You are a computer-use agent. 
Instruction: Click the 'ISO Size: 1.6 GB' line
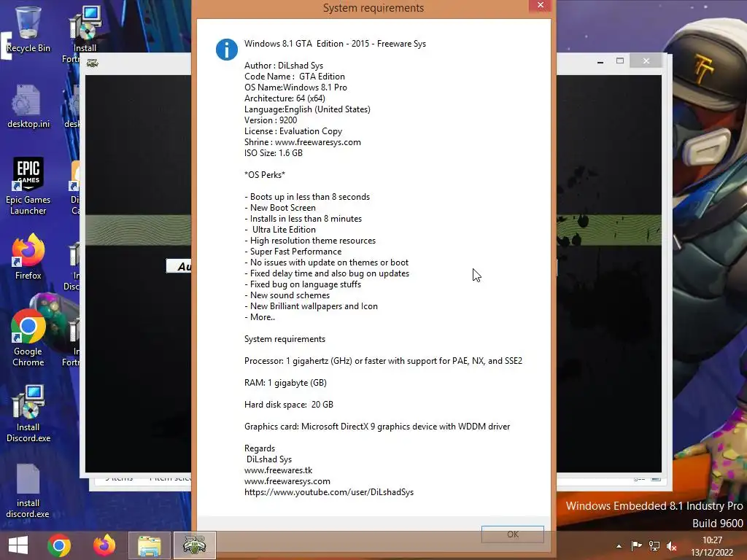274,153
